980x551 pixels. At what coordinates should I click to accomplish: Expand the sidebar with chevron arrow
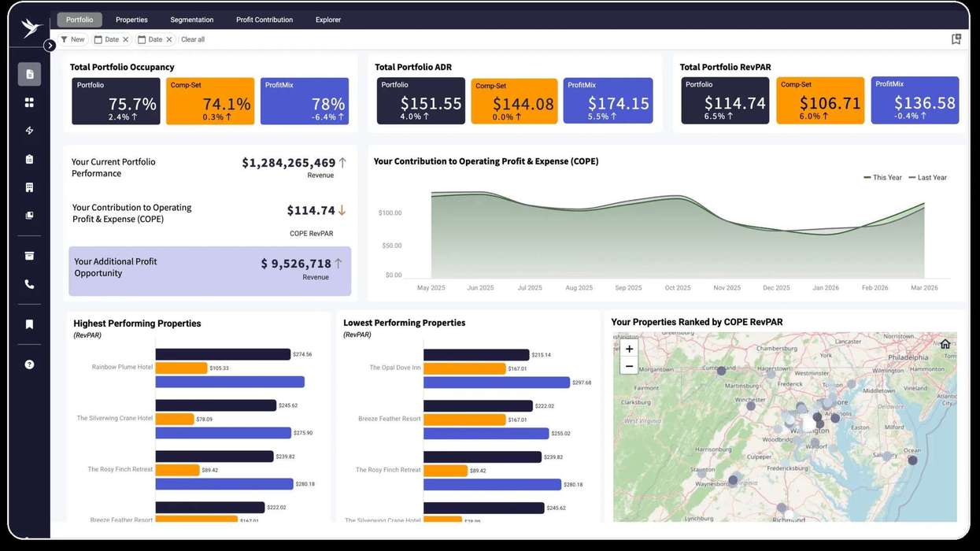point(50,46)
